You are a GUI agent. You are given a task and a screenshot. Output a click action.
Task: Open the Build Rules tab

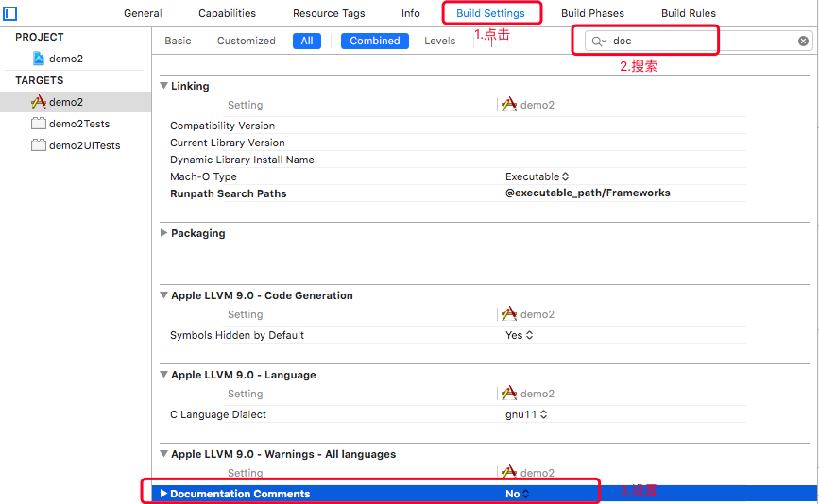(689, 13)
